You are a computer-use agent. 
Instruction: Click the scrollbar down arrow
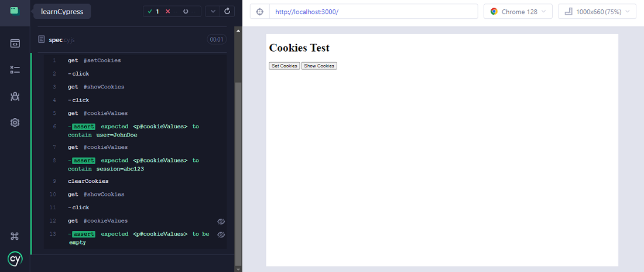[x=238, y=268]
